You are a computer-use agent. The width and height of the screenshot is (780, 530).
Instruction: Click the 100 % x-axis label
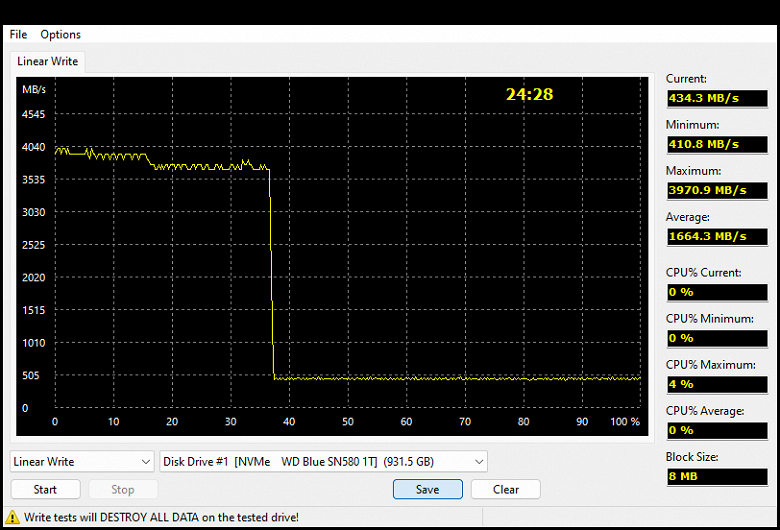[625, 422]
